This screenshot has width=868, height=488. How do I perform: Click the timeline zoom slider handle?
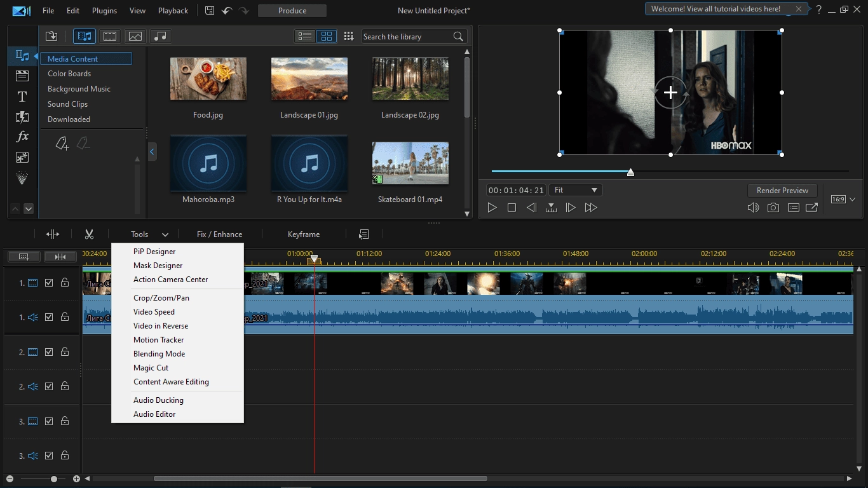coord(54,478)
